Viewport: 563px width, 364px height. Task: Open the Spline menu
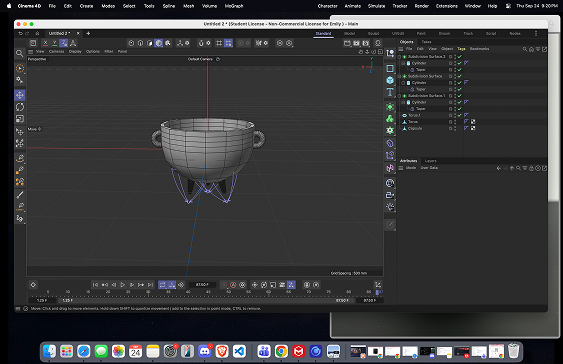(x=168, y=6)
